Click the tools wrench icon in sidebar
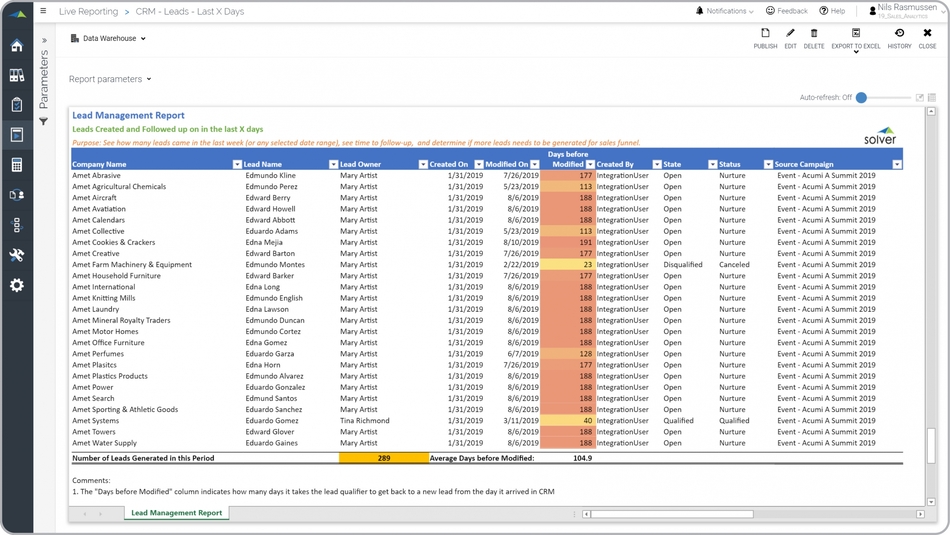This screenshot has width=950, height=535. click(17, 255)
